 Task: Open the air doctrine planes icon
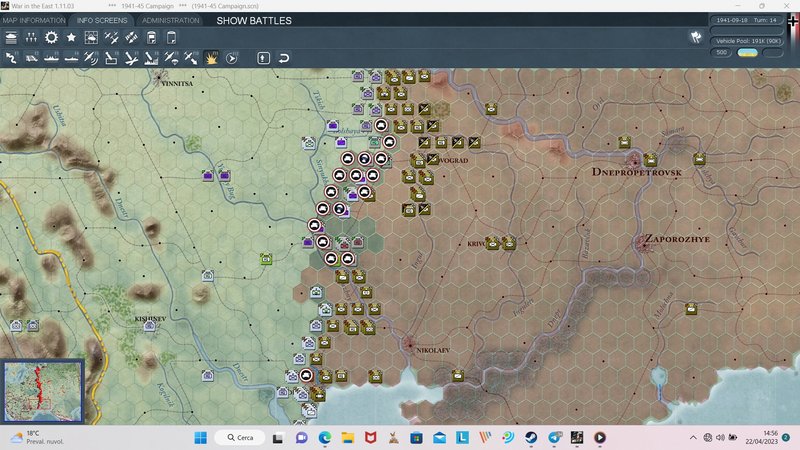point(111,38)
